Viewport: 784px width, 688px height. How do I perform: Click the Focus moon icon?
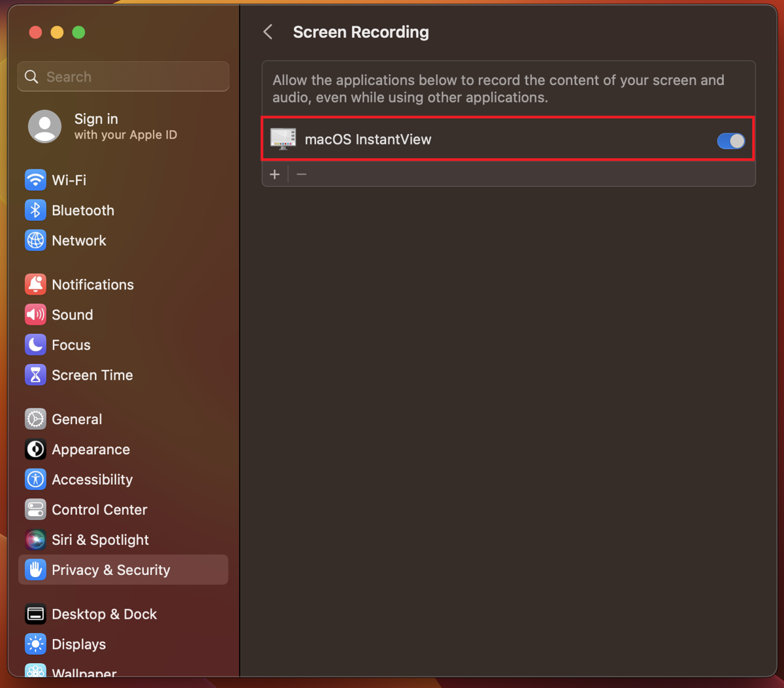point(35,345)
